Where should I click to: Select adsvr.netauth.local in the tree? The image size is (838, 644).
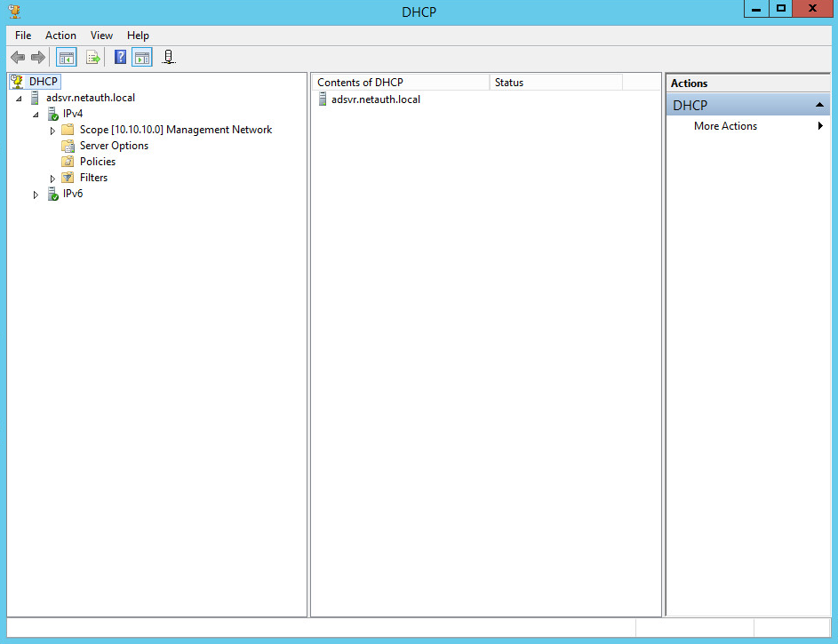[91, 98]
